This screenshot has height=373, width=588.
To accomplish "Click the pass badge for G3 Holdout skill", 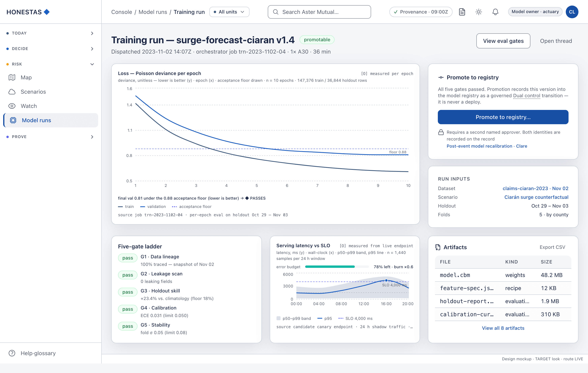I will click(x=128, y=292).
